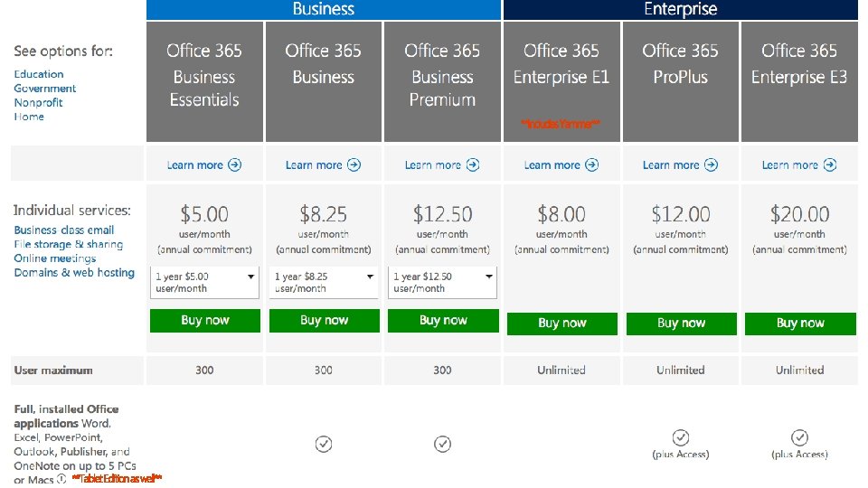Click the arrow icon for Enterprise E3 Learn more
The height and width of the screenshot is (488, 868).
click(x=830, y=165)
